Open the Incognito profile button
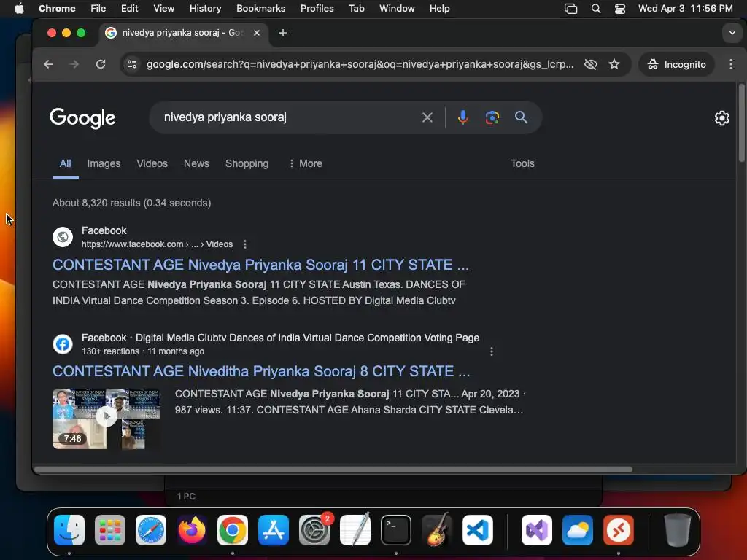Screen dimensions: 747x560 tap(676, 64)
